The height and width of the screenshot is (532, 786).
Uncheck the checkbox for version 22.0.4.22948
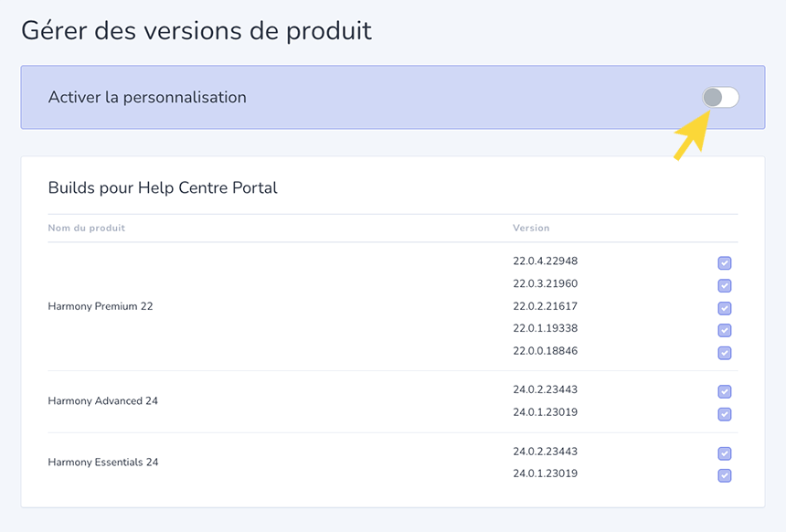725,263
